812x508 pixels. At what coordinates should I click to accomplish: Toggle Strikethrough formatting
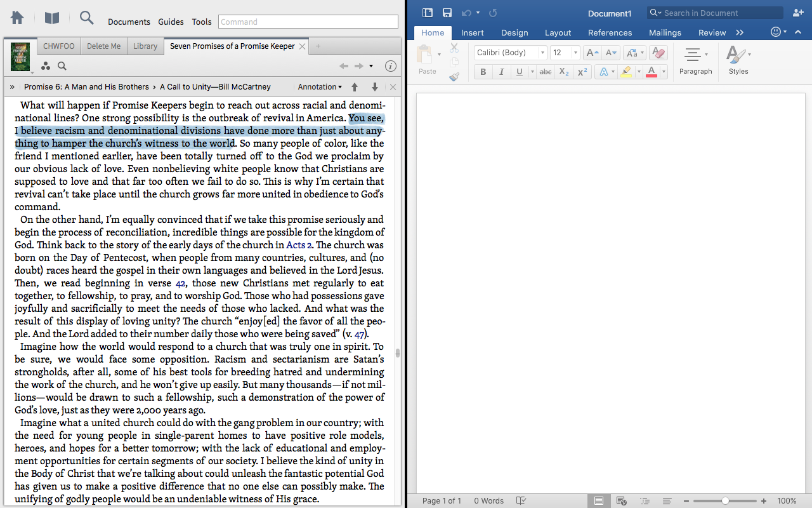pyautogui.click(x=545, y=72)
